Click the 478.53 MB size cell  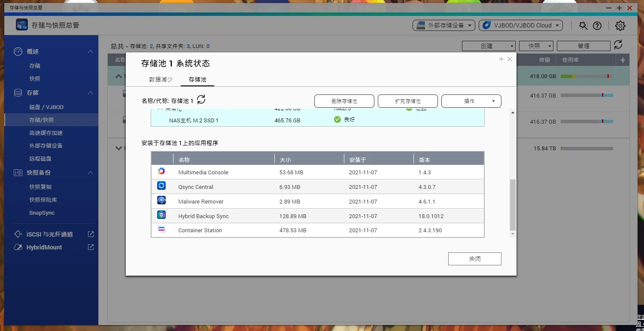point(293,231)
